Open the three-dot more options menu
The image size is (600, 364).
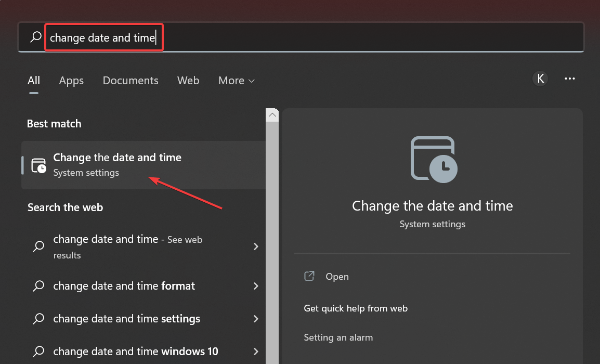click(x=570, y=79)
